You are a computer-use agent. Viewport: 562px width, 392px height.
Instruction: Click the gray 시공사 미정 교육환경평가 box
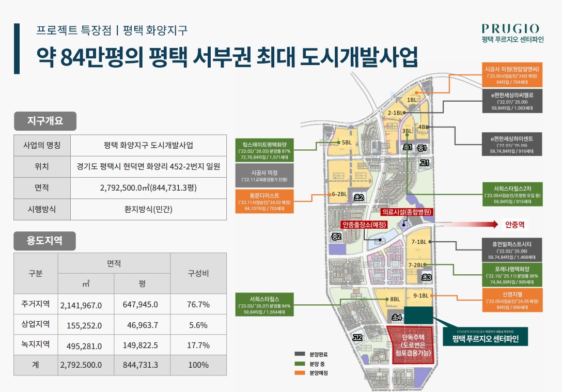pyautogui.click(x=264, y=175)
